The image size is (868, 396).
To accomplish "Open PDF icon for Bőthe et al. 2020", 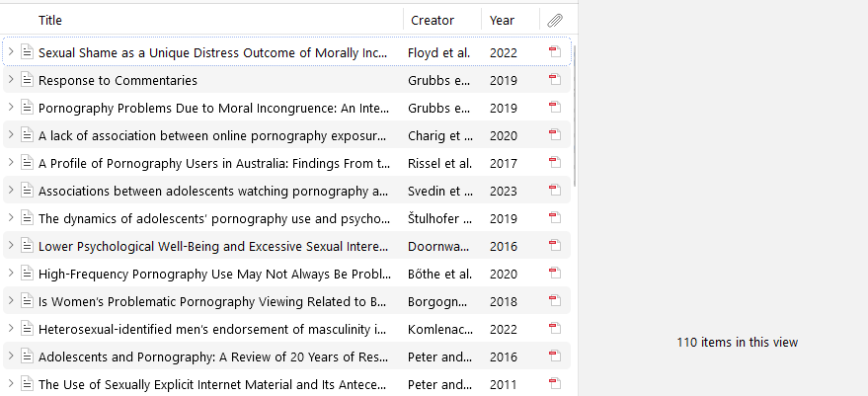I will coord(555,273).
